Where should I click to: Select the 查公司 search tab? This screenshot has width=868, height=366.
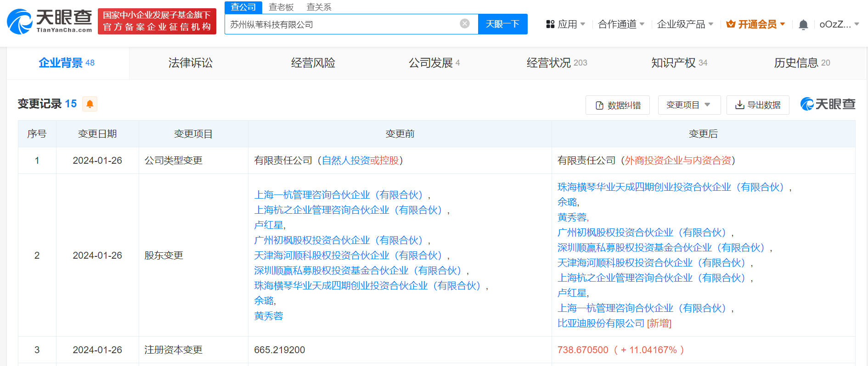243,7
